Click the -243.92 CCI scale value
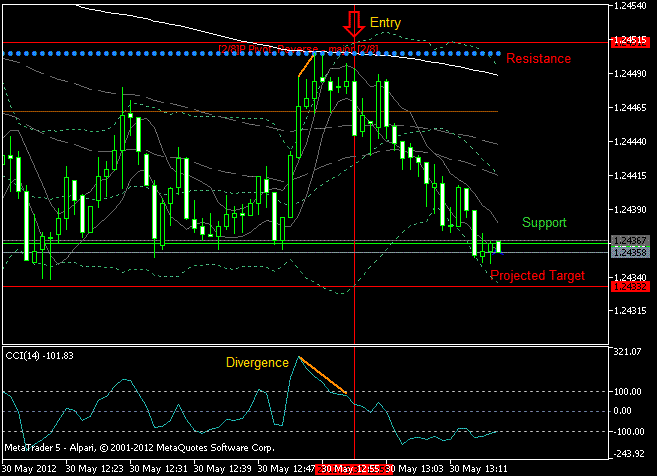Screen dimensions: 657x476 628,454
